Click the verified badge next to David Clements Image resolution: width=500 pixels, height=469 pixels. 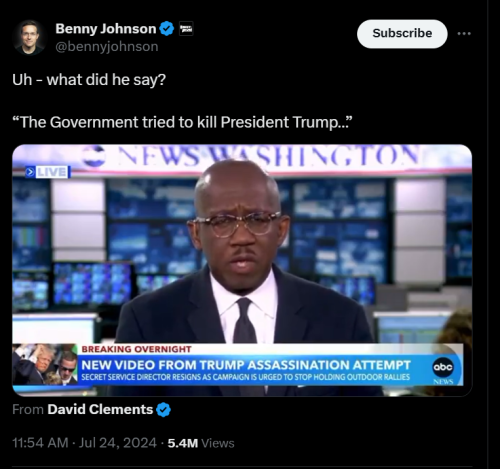[163, 410]
